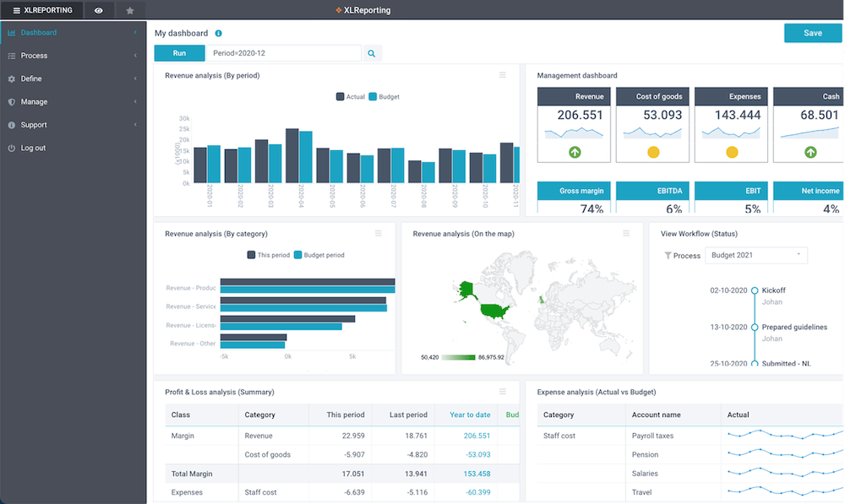The image size is (845, 504).
Task: Click the star favorites icon
Action: (x=130, y=10)
